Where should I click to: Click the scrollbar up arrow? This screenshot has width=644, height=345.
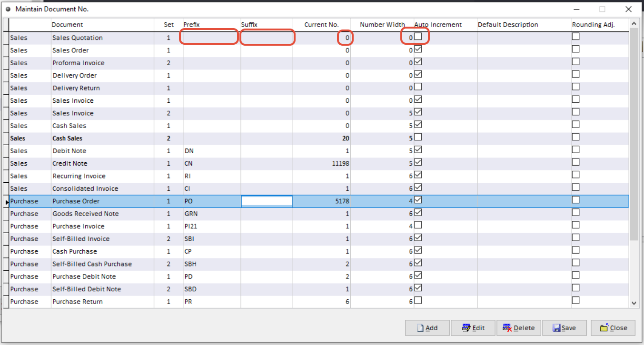634,23
